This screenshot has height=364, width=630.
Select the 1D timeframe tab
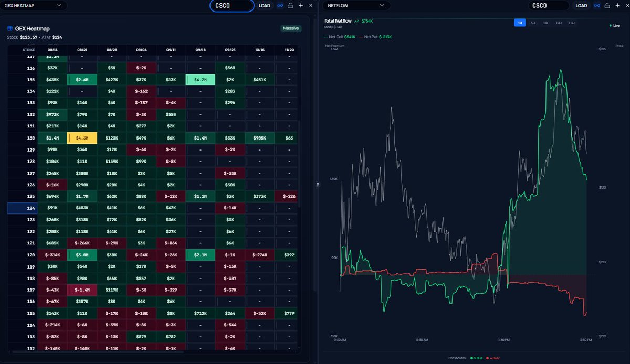click(x=520, y=23)
